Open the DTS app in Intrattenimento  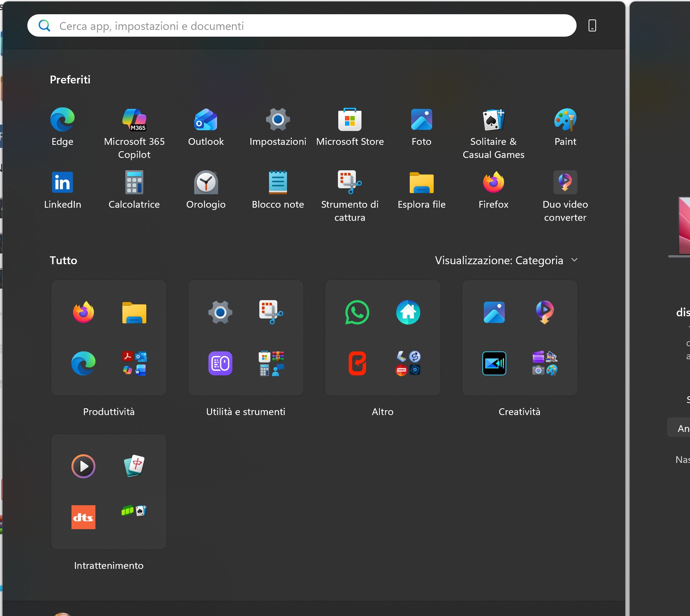tap(83, 517)
